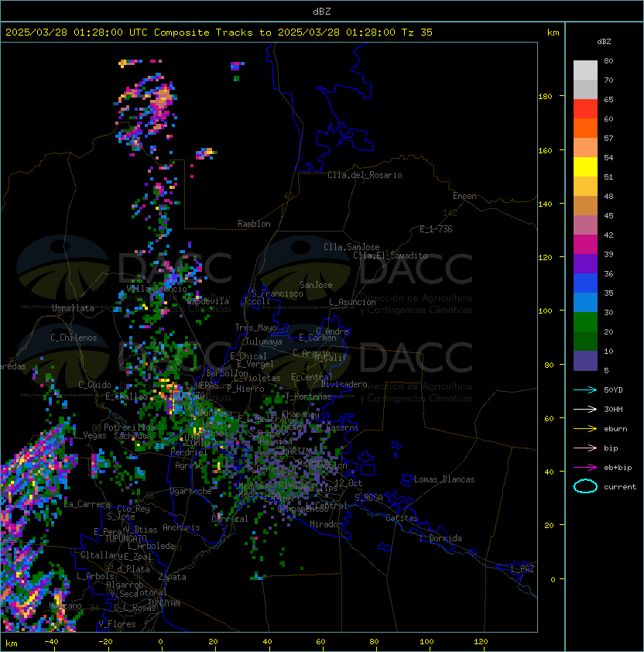Pick the red 65 dBZ color swatch
This screenshot has height=652, width=644.
tap(585, 108)
